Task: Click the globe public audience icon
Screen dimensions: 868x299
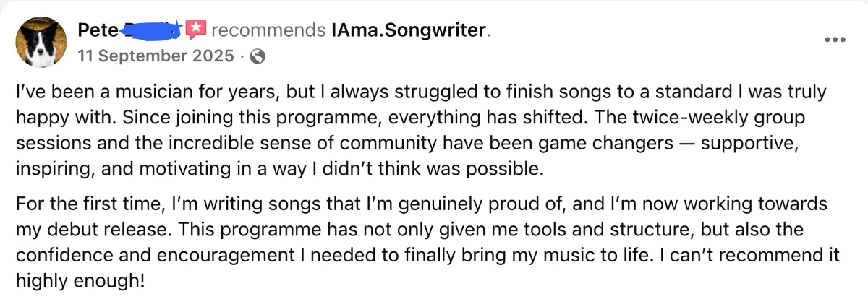Action: point(257,56)
